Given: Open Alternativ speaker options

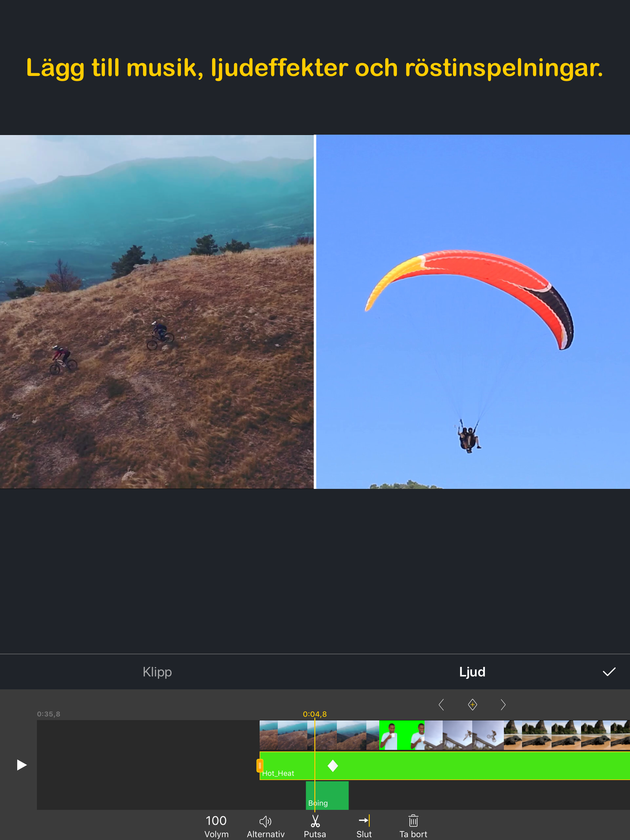Looking at the screenshot, I should coord(265,826).
